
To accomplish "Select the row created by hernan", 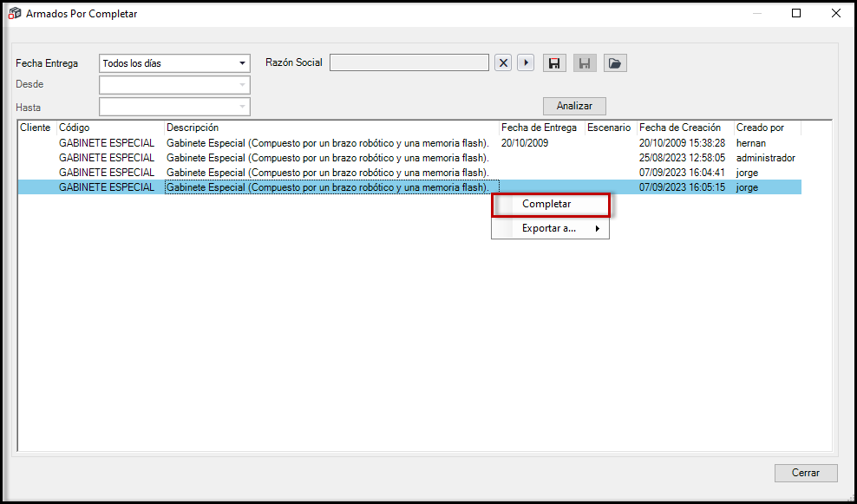I will tap(410, 143).
